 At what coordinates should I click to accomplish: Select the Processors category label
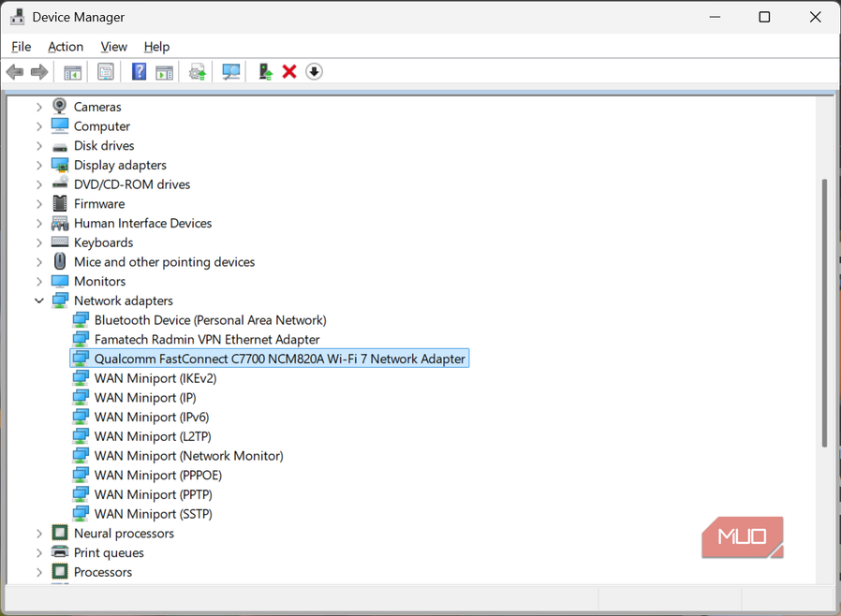[x=103, y=572]
